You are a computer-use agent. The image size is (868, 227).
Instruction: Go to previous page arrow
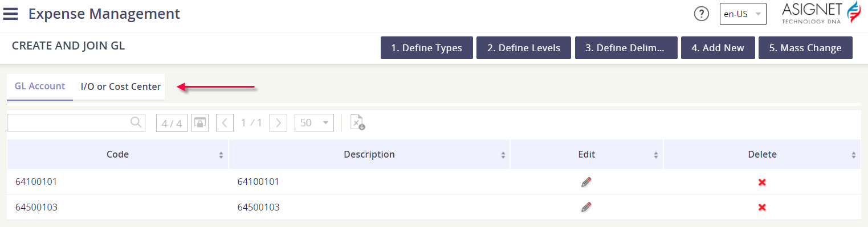(225, 123)
